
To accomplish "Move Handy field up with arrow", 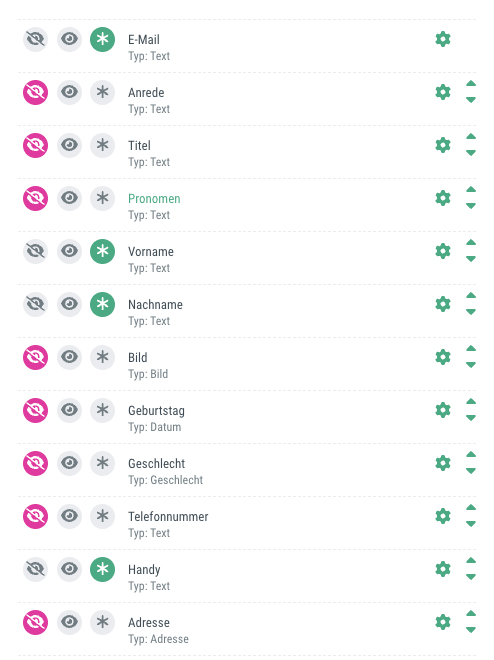I will click(x=471, y=561).
